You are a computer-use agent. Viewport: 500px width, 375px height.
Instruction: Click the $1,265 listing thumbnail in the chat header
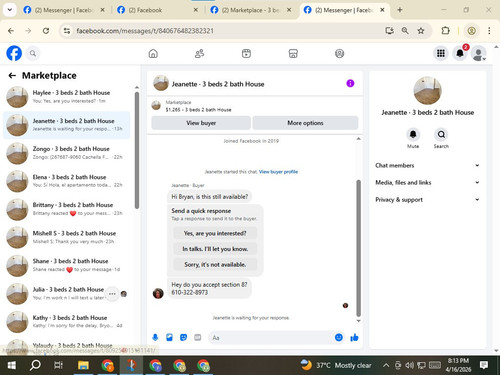pyautogui.click(x=156, y=106)
